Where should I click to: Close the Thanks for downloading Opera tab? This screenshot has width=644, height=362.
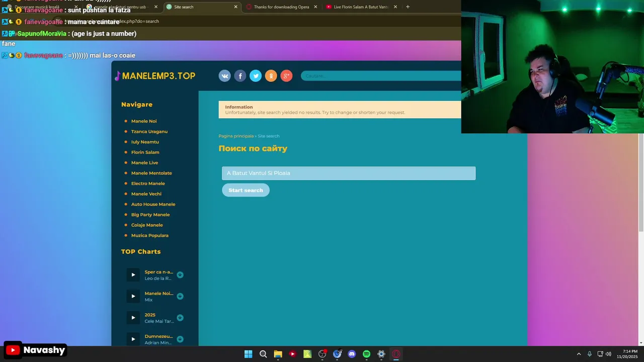point(315,7)
